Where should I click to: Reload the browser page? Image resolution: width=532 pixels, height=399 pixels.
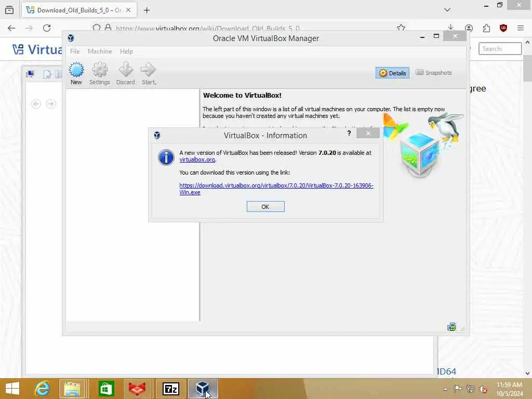47,28
